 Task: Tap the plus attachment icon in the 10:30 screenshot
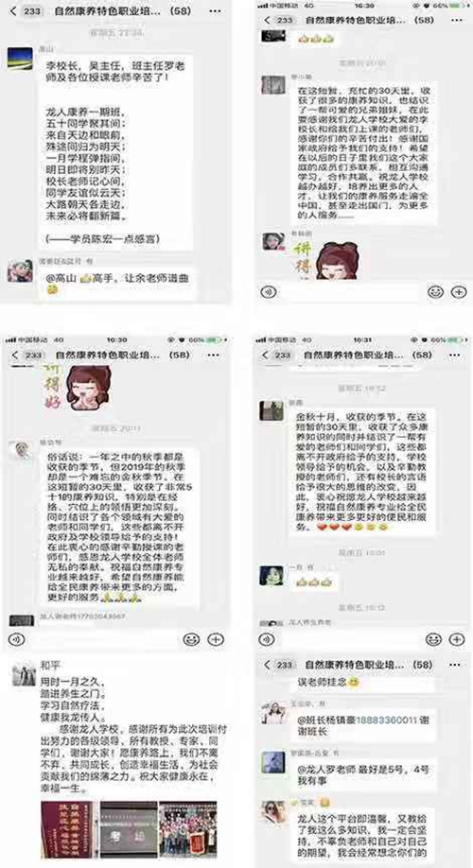216,639
